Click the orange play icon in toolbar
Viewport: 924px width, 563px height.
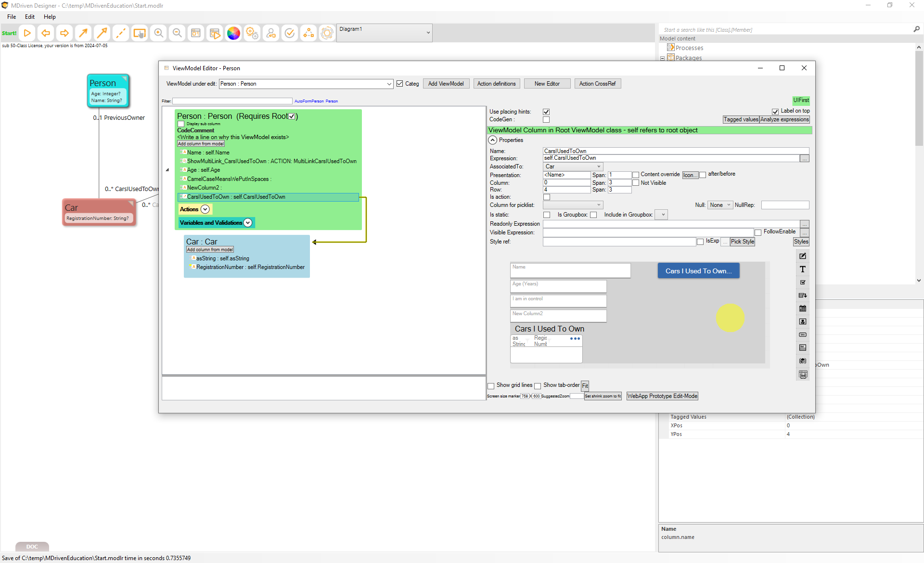coord(27,33)
